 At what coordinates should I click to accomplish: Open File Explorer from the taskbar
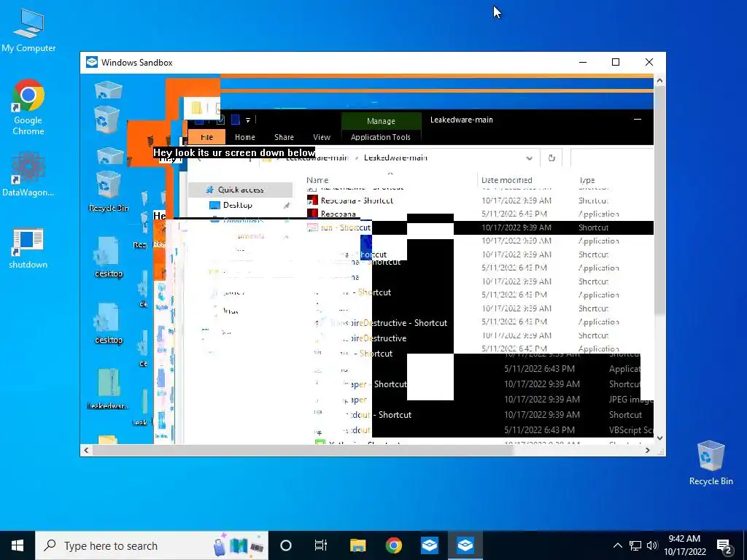pyautogui.click(x=357, y=545)
